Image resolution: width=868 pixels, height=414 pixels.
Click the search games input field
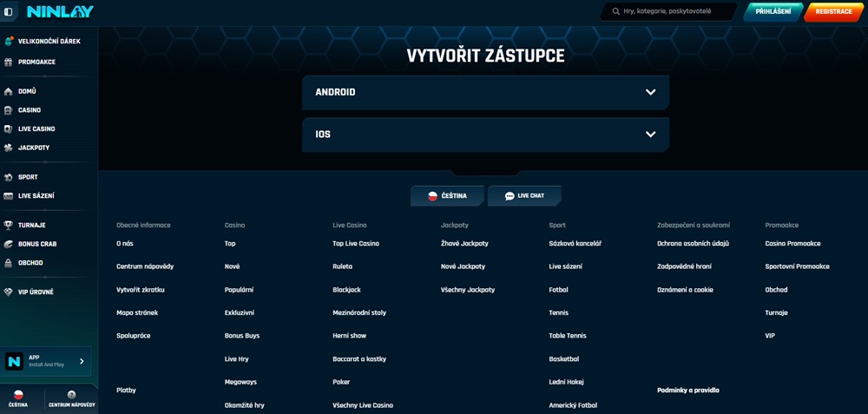tap(668, 11)
